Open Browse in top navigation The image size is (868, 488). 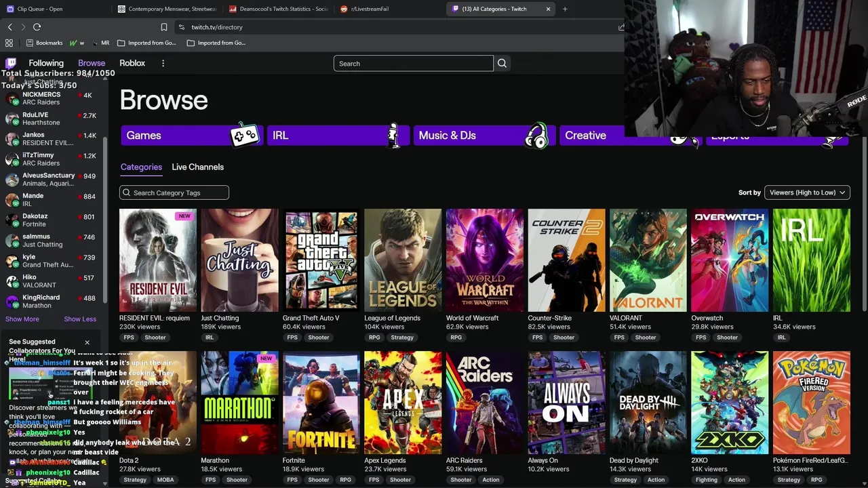(92, 63)
